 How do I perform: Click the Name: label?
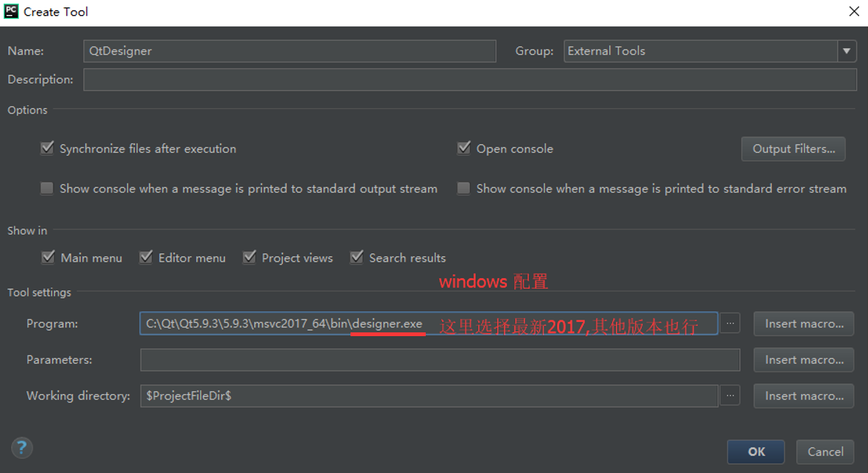click(26, 51)
